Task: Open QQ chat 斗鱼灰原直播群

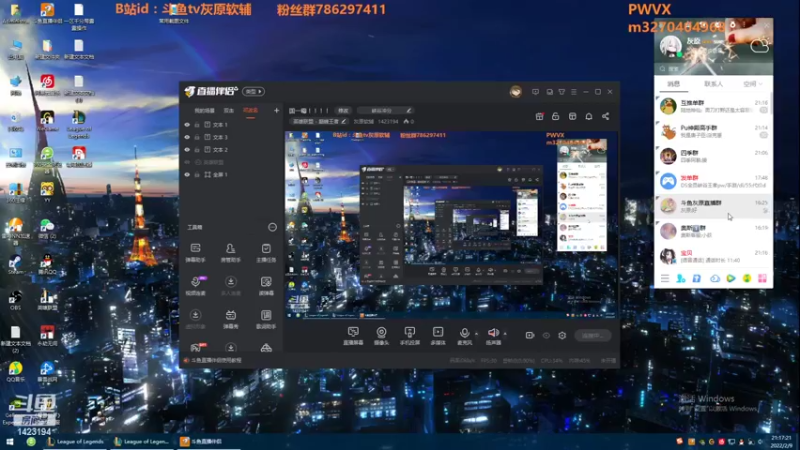Action: coord(713,206)
